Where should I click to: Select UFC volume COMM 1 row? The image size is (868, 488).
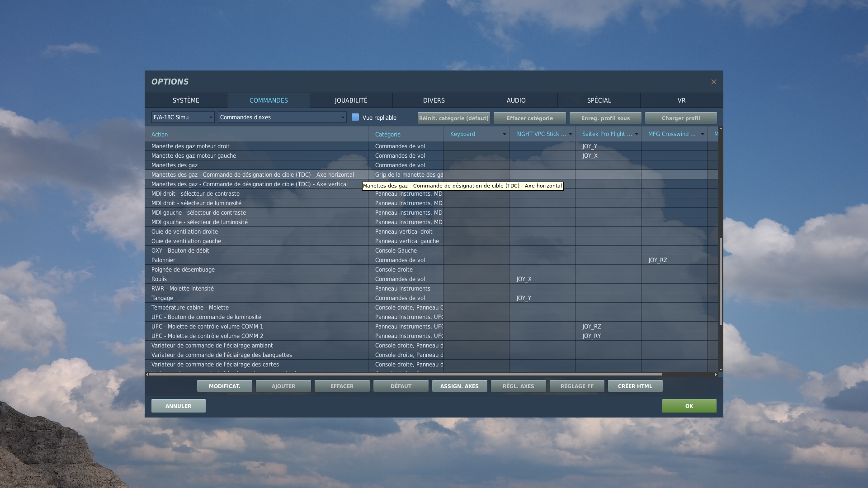431,326
